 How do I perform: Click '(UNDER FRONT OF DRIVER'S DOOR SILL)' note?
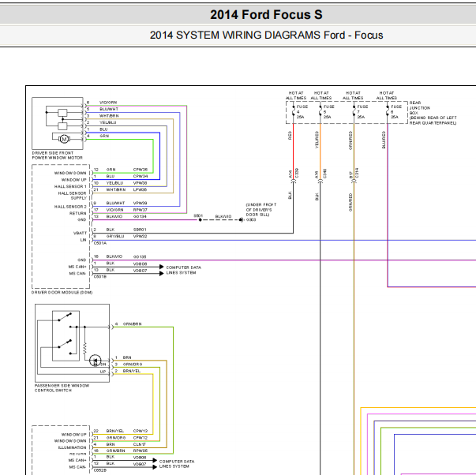pos(261,209)
